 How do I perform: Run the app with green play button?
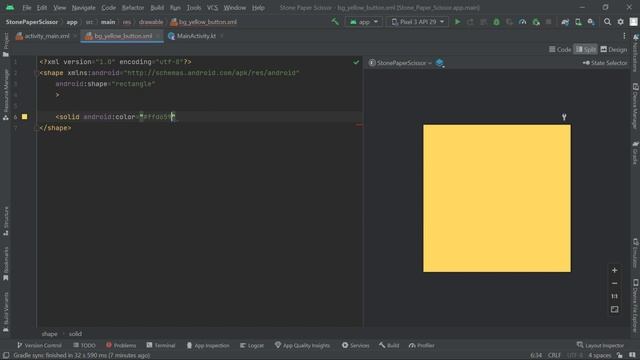tap(458, 22)
